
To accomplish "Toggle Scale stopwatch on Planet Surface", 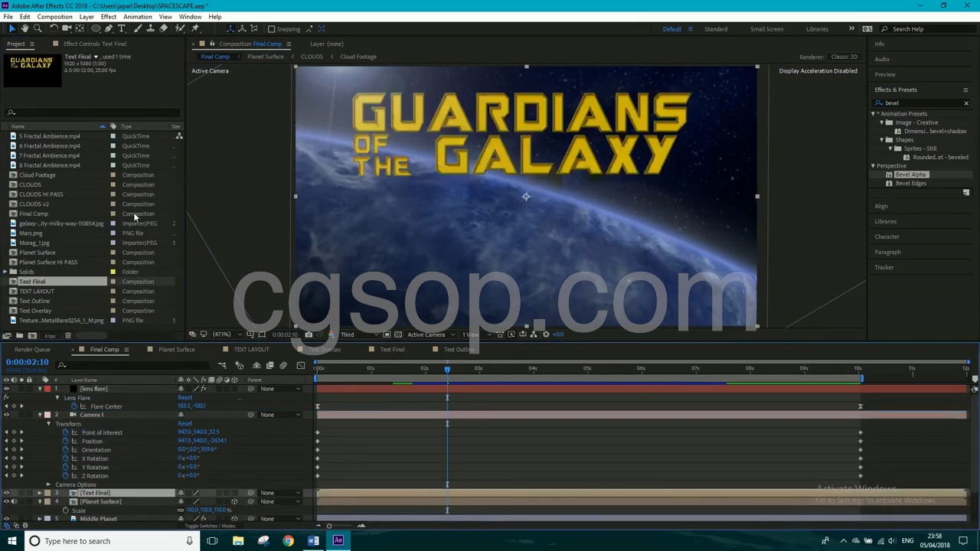I will (x=65, y=510).
